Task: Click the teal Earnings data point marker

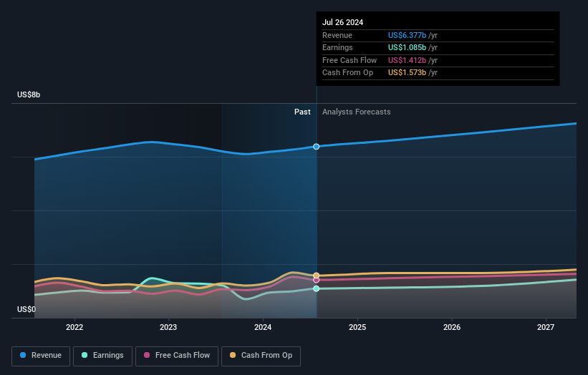Action: [316, 288]
